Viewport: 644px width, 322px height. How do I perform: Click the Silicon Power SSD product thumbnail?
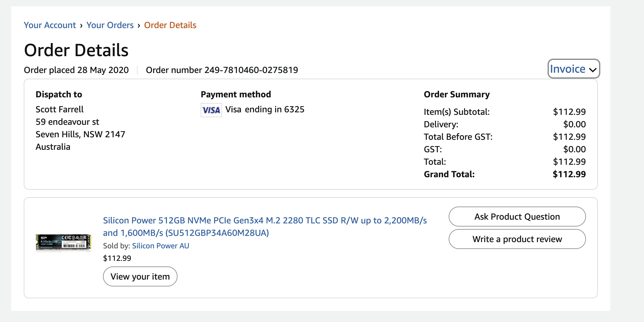click(64, 242)
